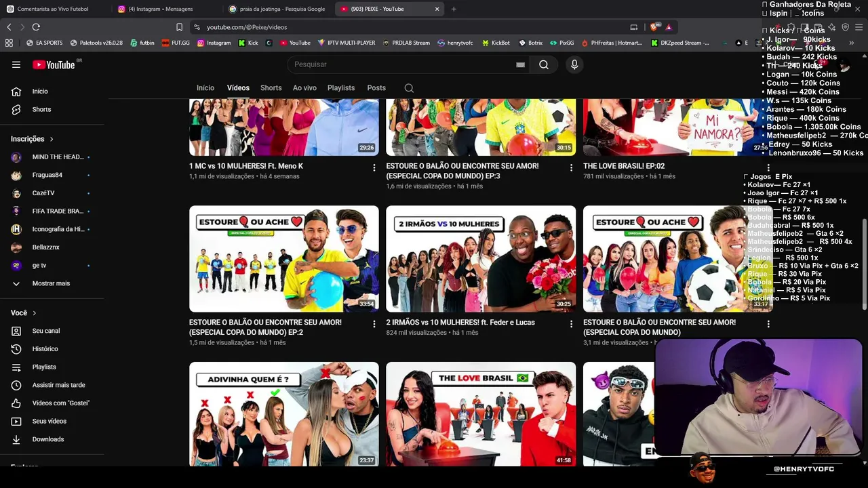
Task: Switch to the Posts tab
Action: tap(376, 88)
